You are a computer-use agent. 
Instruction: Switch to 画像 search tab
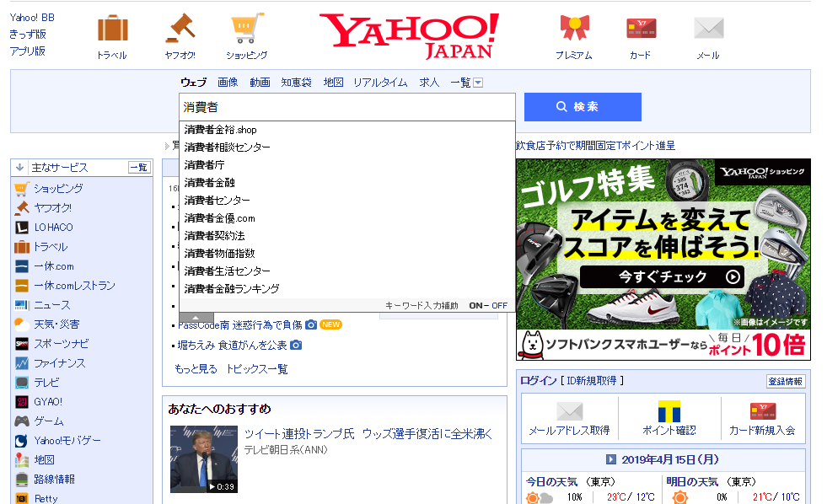[228, 83]
